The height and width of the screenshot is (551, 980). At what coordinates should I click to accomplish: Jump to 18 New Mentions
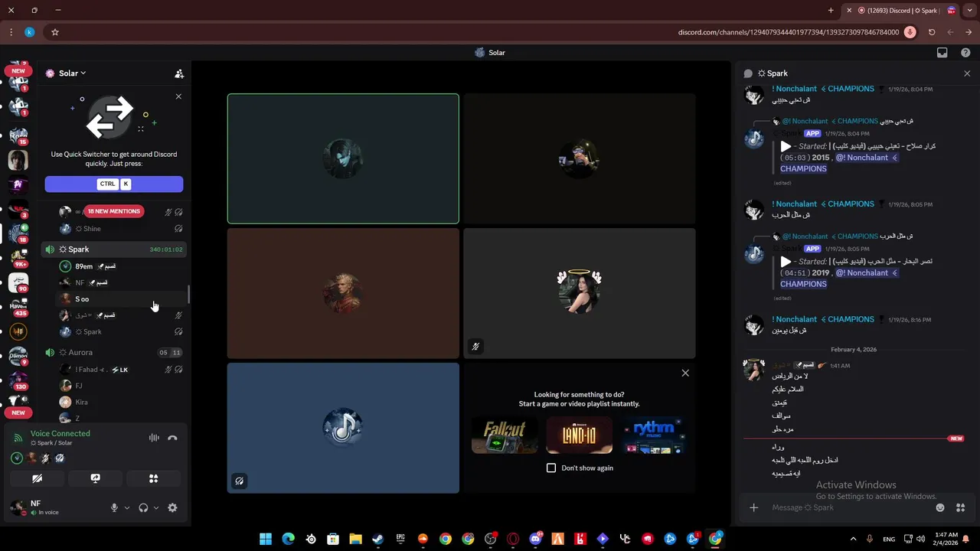(113, 211)
